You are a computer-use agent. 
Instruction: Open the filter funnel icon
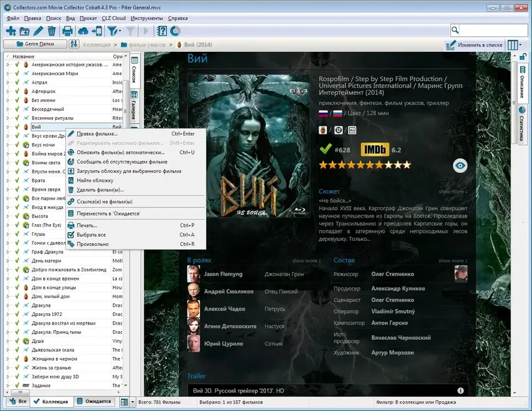[x=112, y=31]
